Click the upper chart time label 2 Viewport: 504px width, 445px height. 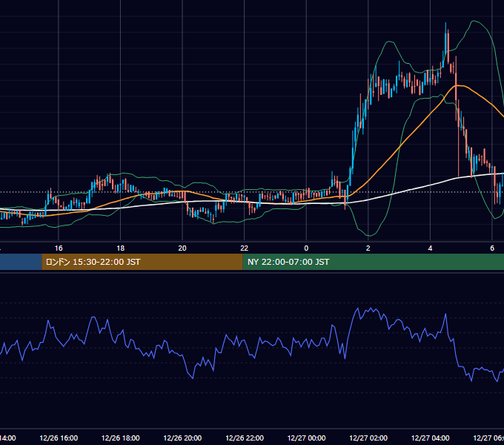[368, 248]
